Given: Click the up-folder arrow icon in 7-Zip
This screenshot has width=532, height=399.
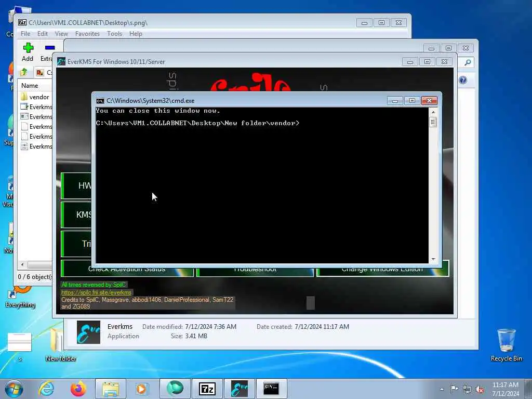Looking at the screenshot, I should point(24,72).
